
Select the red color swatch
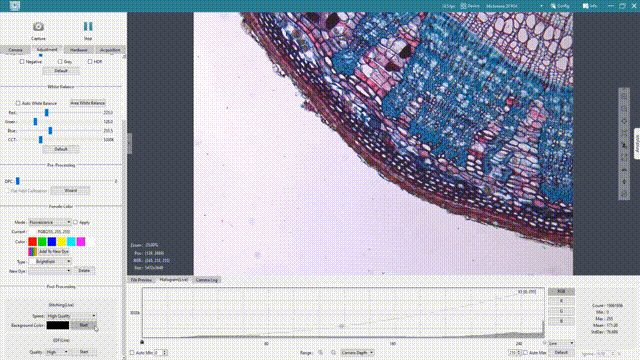[x=32, y=242]
